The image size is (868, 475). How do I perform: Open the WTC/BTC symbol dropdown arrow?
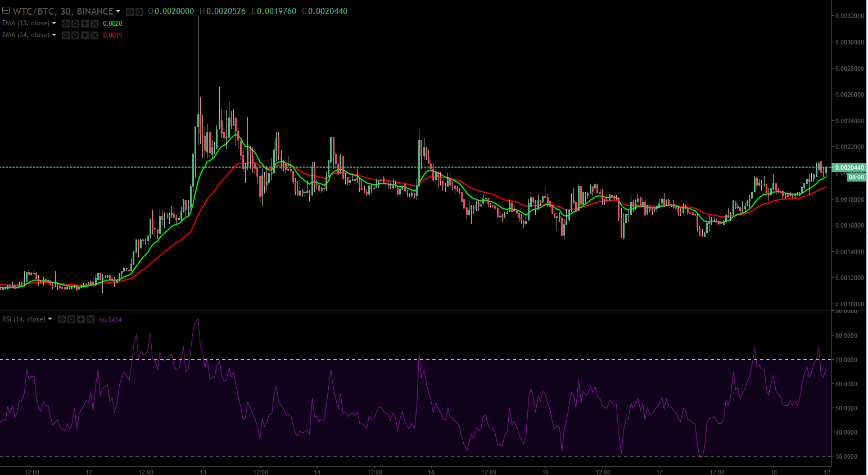click(x=118, y=11)
